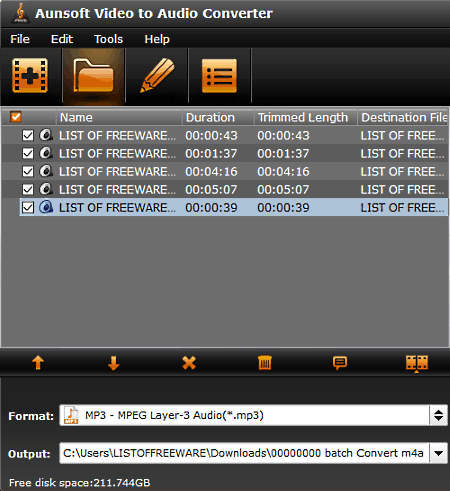The image size is (450, 491).
Task: Uncheck the file with duration 00:04:16
Action: [x=28, y=172]
